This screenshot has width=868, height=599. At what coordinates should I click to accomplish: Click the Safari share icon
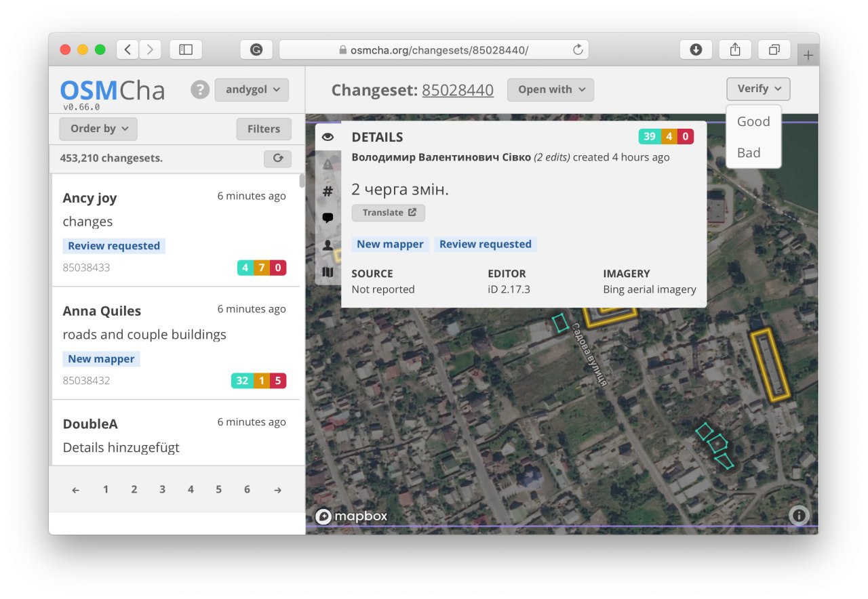[x=735, y=49]
